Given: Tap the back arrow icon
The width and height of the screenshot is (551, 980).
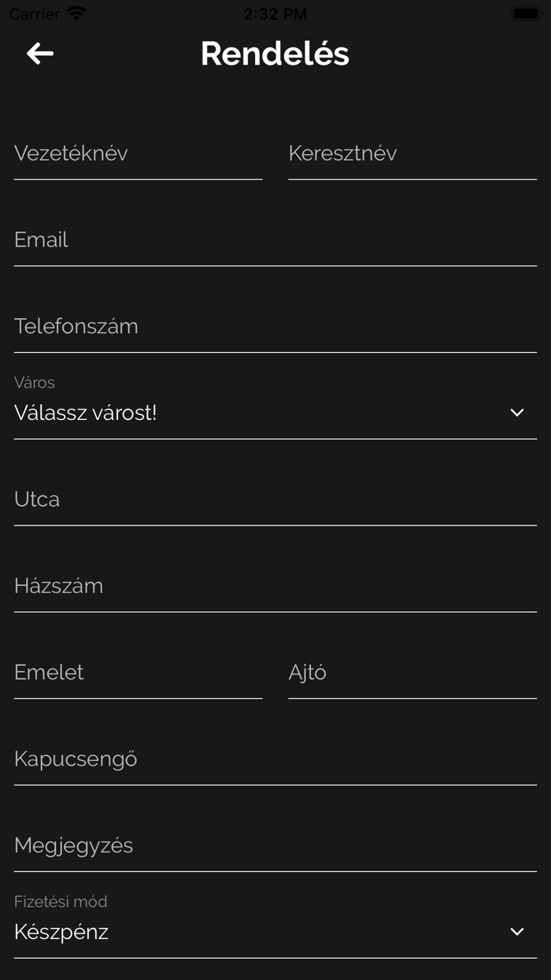Looking at the screenshot, I should (x=40, y=54).
